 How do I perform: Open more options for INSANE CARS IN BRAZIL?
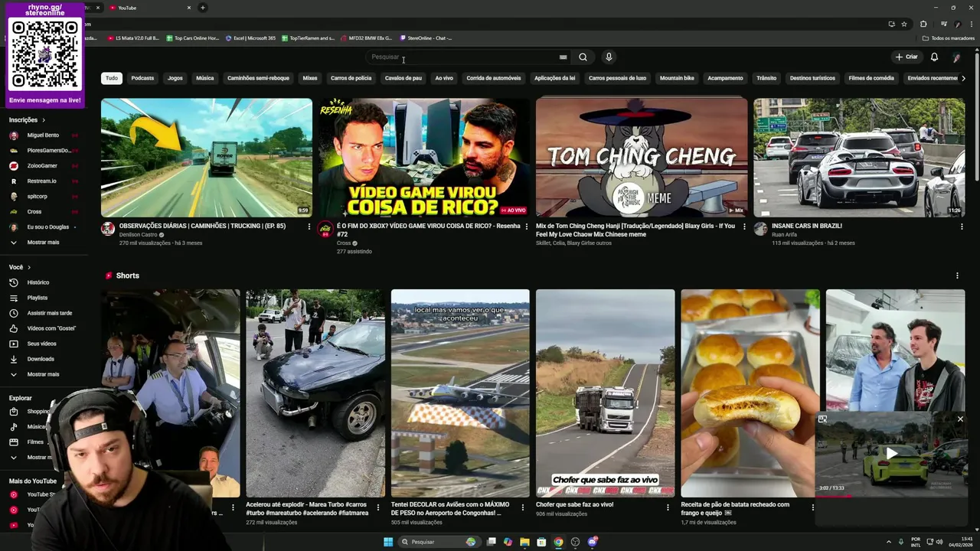pos(962,227)
